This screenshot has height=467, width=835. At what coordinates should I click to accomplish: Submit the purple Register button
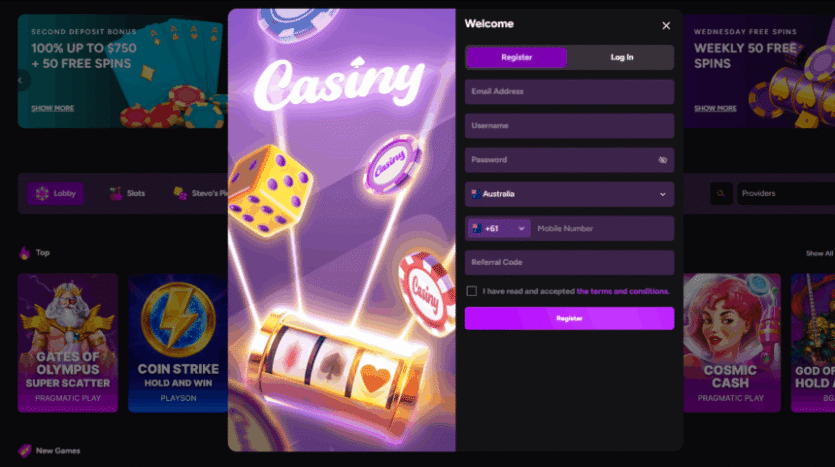coord(569,318)
